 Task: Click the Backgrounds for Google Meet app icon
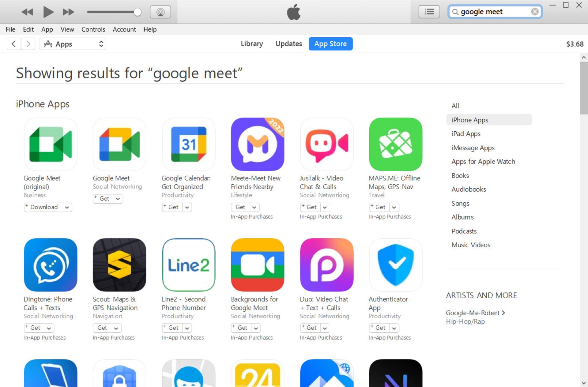pyautogui.click(x=258, y=265)
